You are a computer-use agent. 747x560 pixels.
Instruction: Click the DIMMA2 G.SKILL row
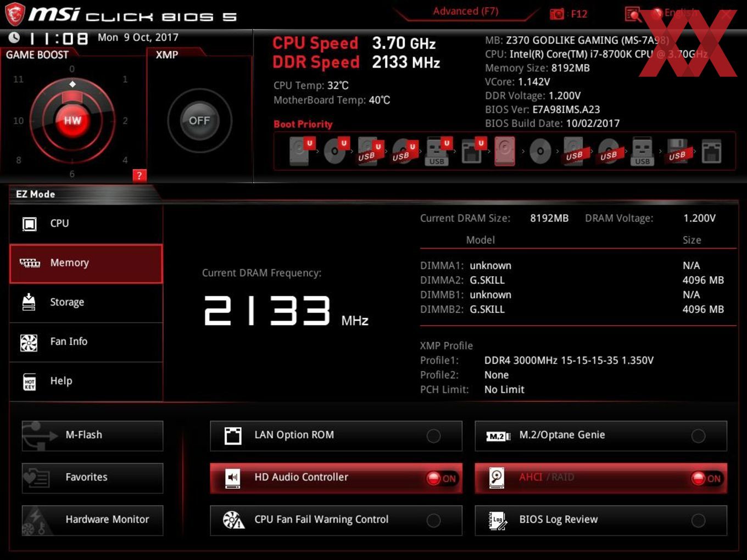(572, 280)
